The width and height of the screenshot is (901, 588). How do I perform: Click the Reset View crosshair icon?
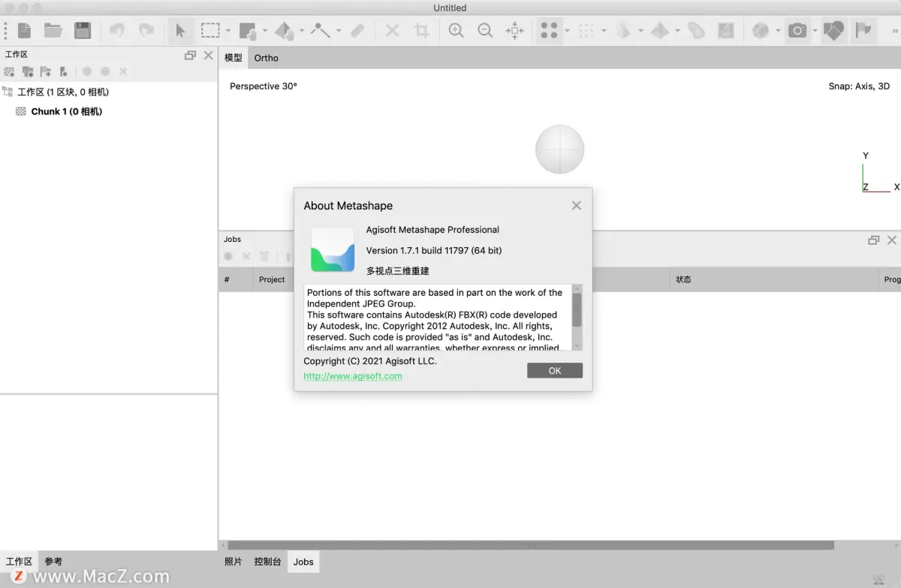(515, 31)
